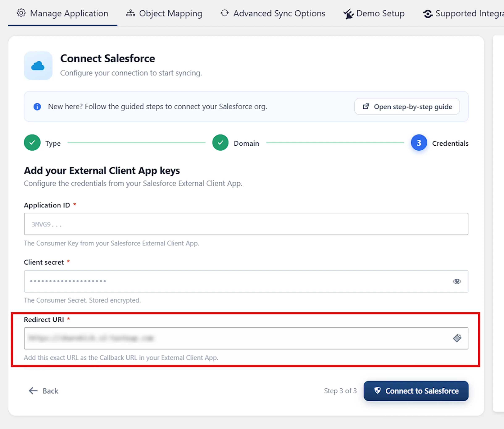504x429 pixels.
Task: Click the blue info icon in the banner
Action: click(x=37, y=107)
